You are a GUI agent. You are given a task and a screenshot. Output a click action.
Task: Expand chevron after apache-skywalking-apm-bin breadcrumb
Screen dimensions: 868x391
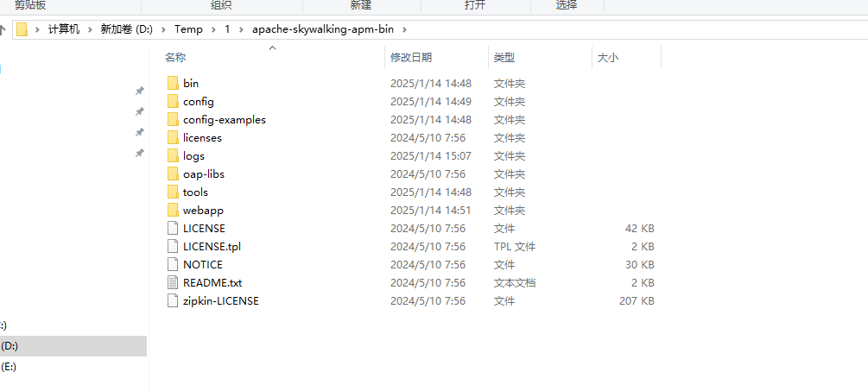pos(404,29)
